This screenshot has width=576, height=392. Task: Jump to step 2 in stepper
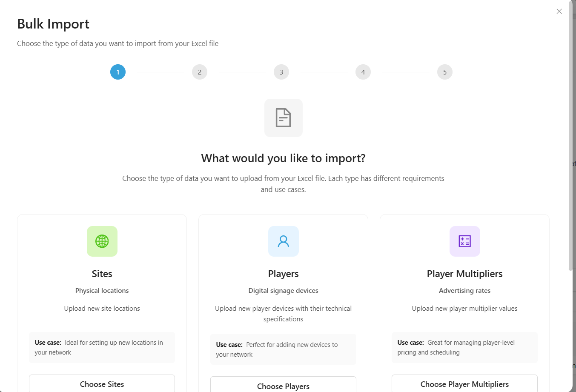(x=200, y=72)
